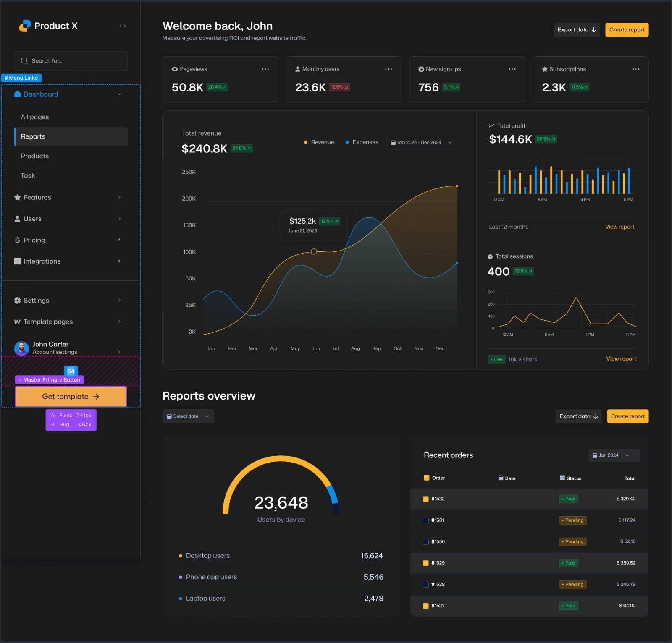Click the Search for... input field
Viewport: 672px width, 643px height.
coord(71,61)
